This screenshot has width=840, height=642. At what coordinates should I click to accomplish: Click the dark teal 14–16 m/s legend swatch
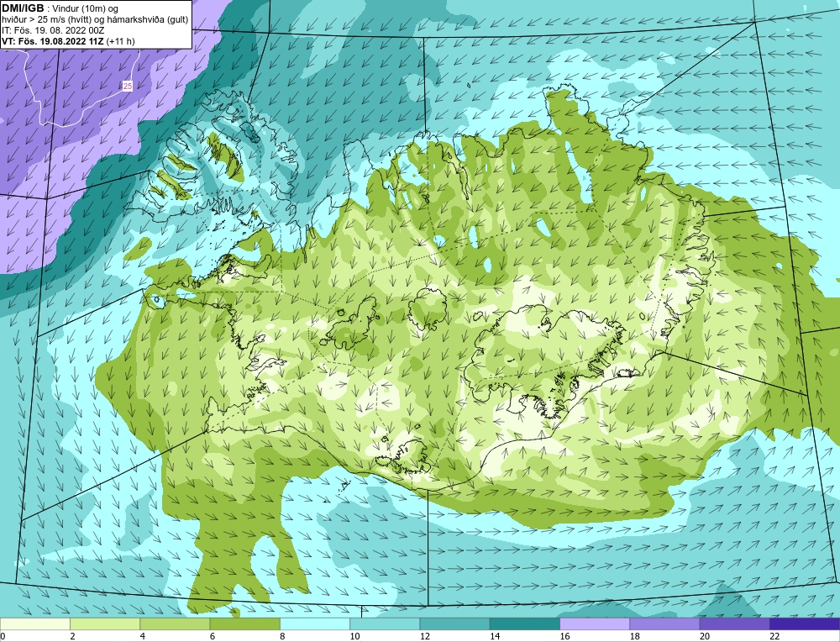point(524,624)
